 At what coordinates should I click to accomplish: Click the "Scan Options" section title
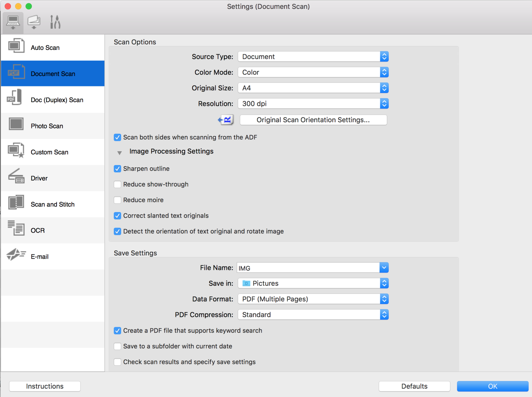pos(135,42)
